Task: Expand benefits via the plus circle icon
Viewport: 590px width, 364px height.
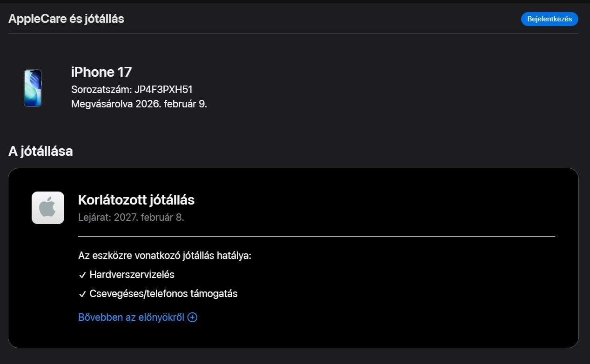Action: click(x=192, y=318)
